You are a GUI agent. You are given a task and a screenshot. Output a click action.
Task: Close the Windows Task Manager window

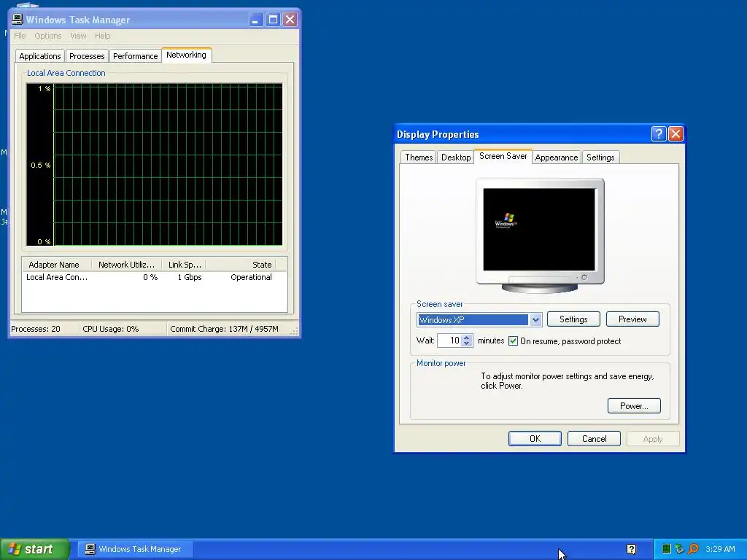point(290,20)
